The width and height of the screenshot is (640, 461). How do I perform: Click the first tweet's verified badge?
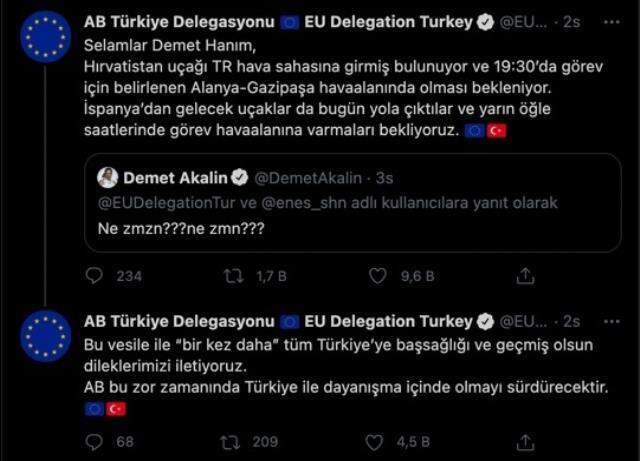click(482, 21)
